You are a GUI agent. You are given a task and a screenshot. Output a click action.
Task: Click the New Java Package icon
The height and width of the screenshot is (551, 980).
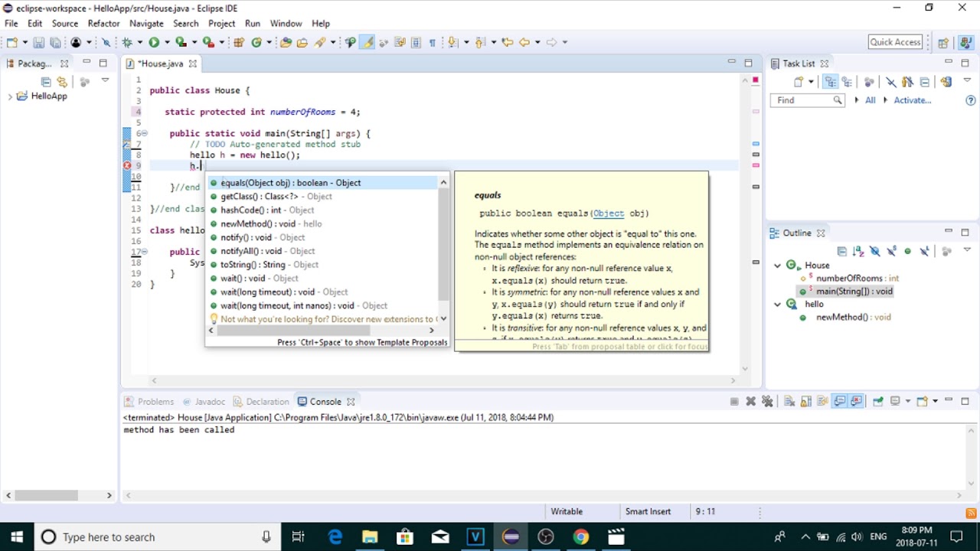coord(238,42)
